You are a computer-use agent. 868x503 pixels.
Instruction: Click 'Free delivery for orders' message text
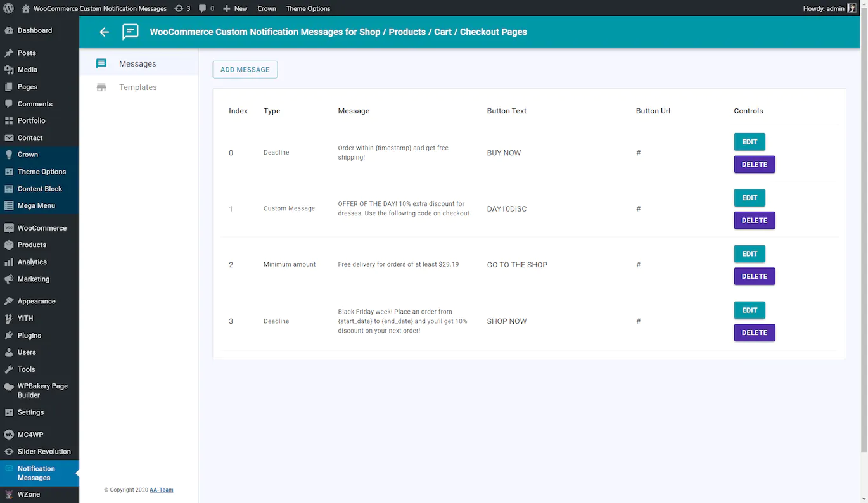(x=399, y=264)
